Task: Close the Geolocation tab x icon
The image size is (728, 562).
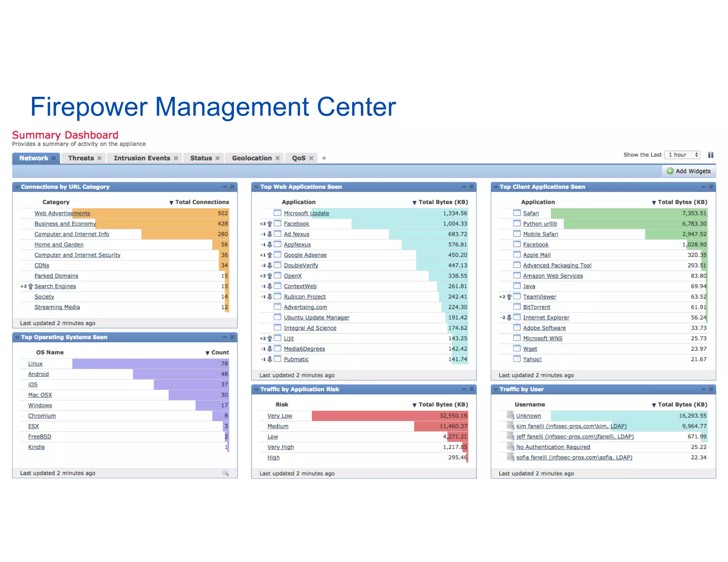Action: pos(278,158)
